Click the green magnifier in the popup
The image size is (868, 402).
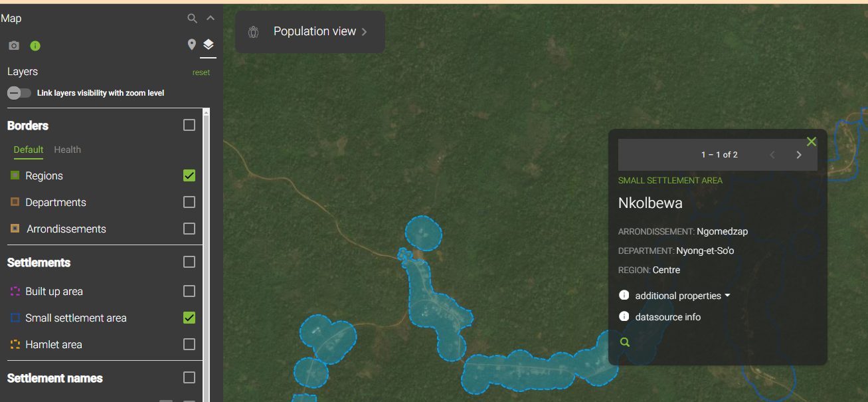(x=624, y=342)
